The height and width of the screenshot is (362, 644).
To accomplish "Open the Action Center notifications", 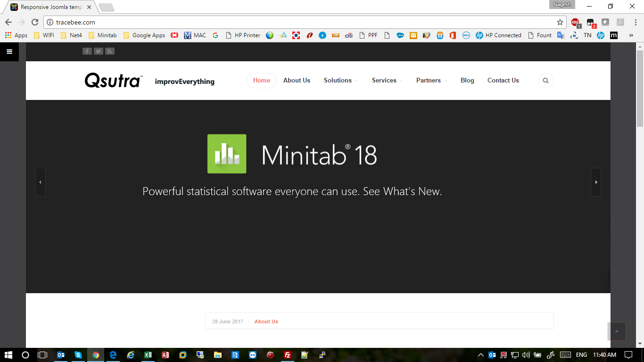I will coord(628,355).
